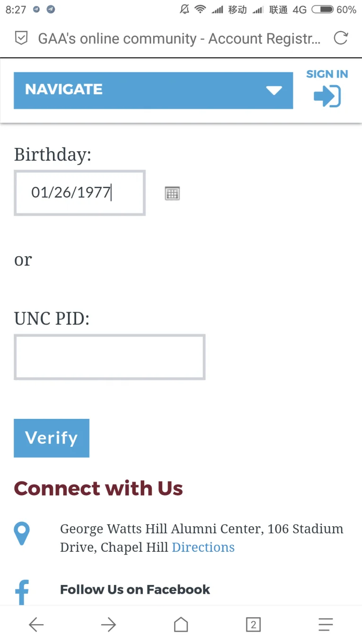The image size is (362, 644).
Task: Tap the Follow Us on Facebook link
Action: tap(135, 590)
